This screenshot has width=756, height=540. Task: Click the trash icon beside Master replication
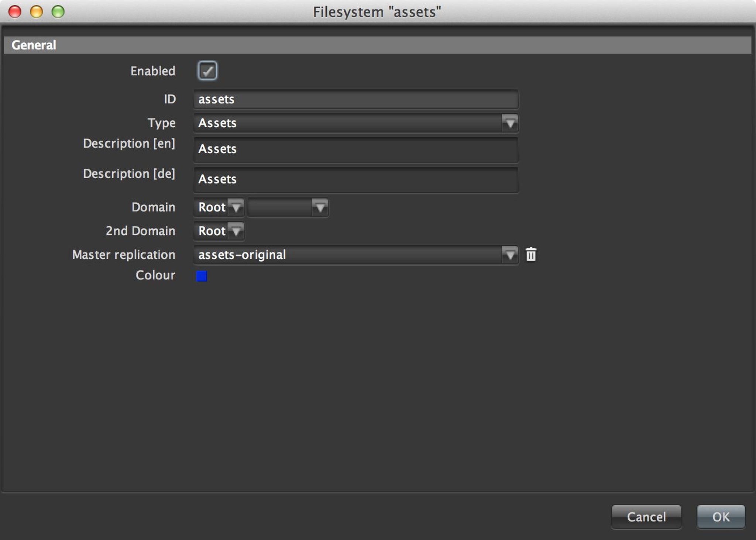pyautogui.click(x=531, y=255)
